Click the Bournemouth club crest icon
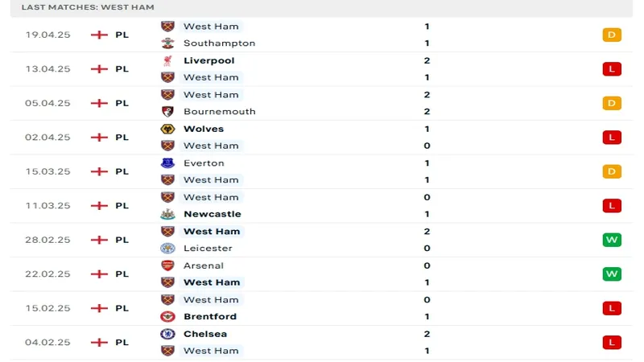Screen dimensions: 644x362 click(167, 112)
